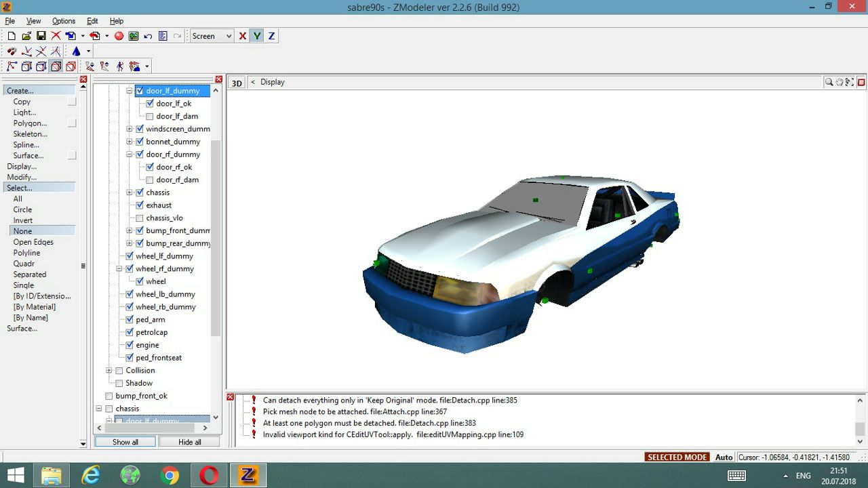The height and width of the screenshot is (488, 868).
Task: Click the Save file toolbar icon
Action: click(41, 36)
